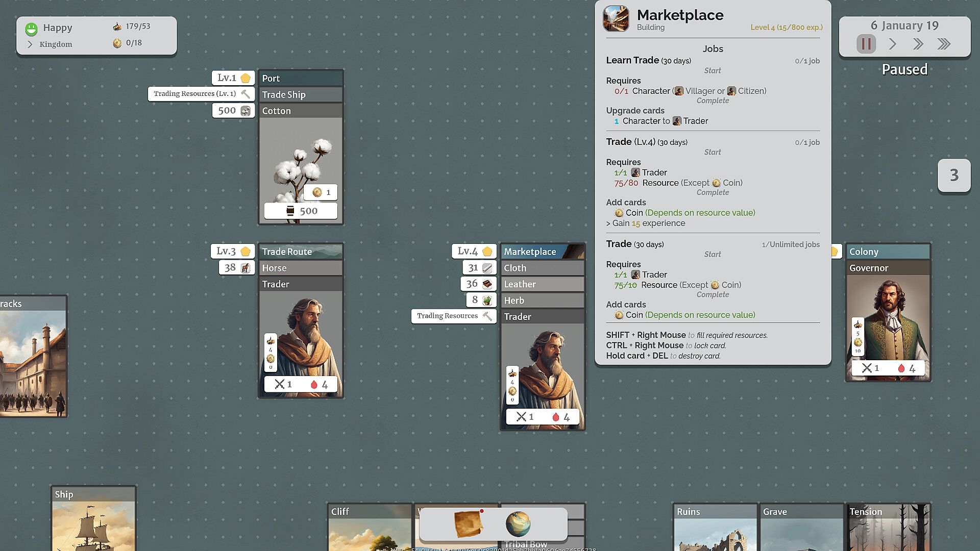Select the Cloth row in Marketplace stack
This screenshot has width=980, height=551.
[x=542, y=268]
